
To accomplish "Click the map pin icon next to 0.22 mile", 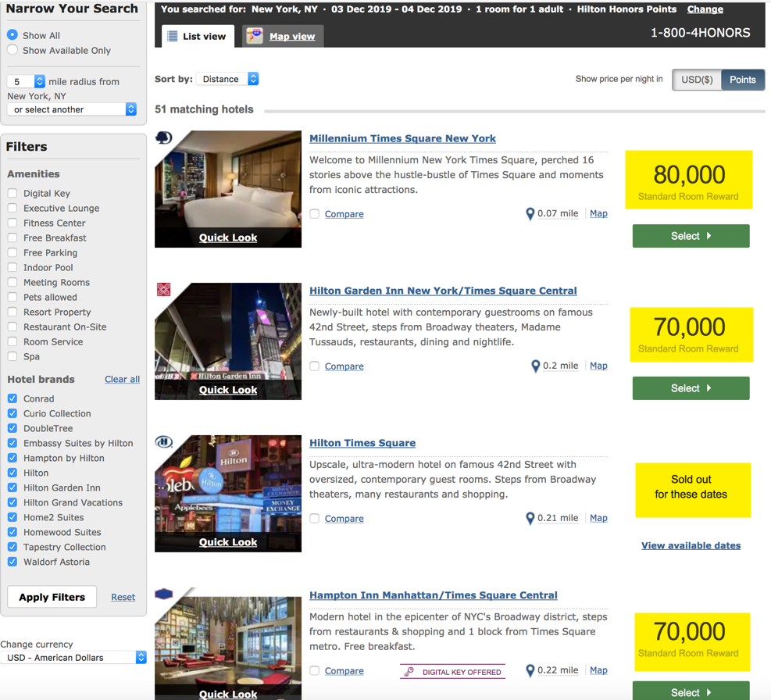I will 530,671.
